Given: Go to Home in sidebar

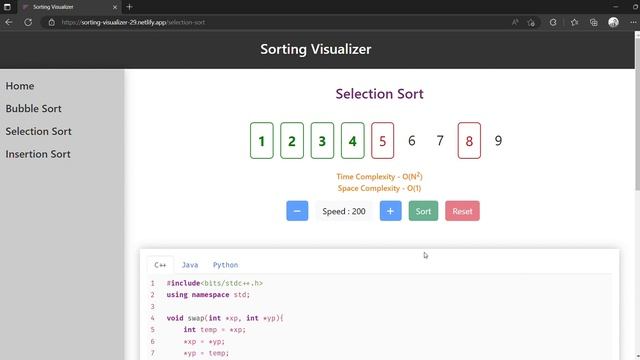Looking at the screenshot, I should click(x=20, y=86).
